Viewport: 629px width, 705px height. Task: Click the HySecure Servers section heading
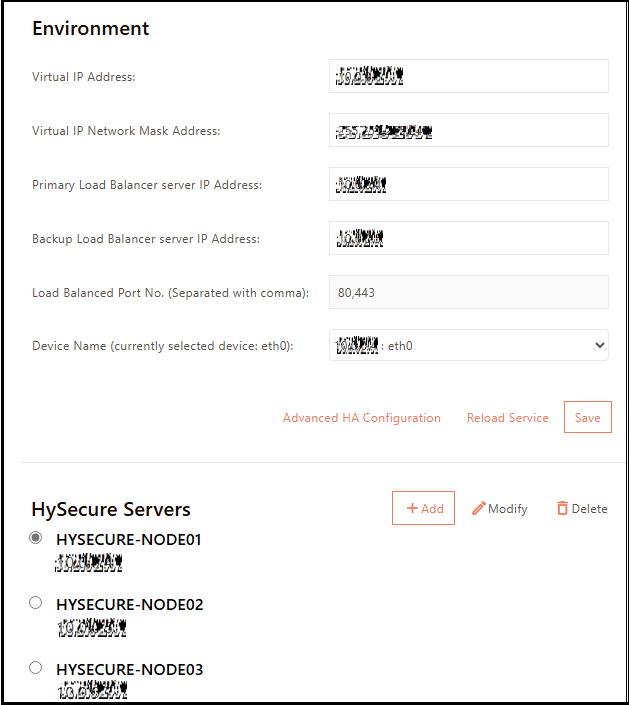click(x=111, y=509)
